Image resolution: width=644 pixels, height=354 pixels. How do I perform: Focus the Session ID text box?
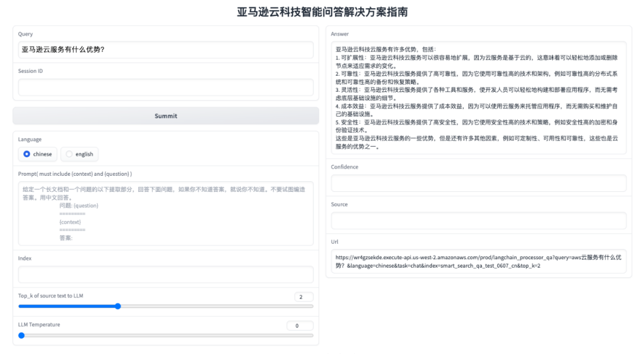[x=166, y=87]
